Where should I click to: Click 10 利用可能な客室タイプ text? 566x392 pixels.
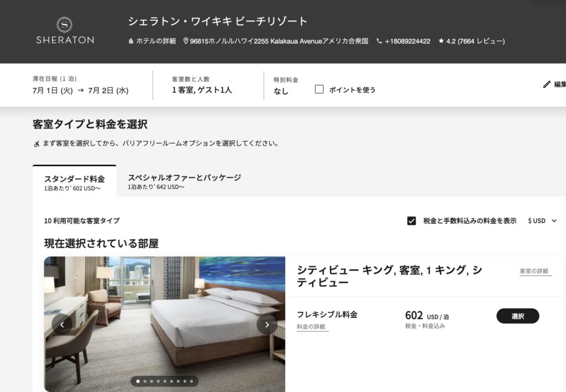[x=82, y=221]
